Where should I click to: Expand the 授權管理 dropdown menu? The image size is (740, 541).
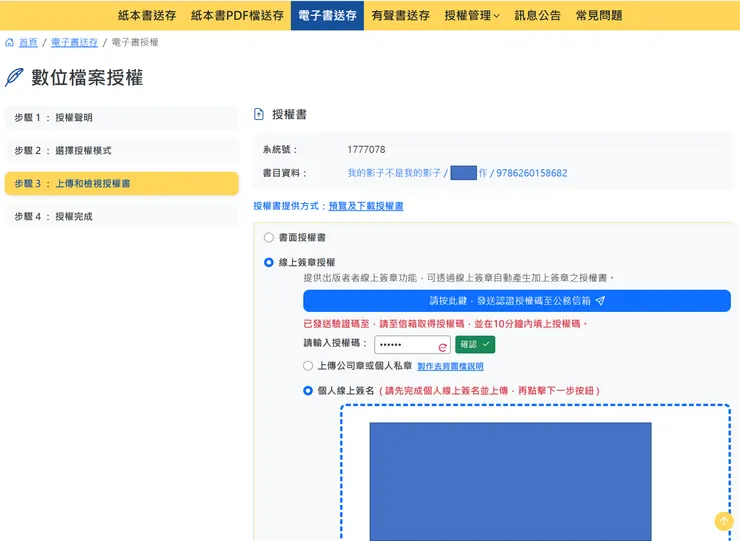[x=472, y=16]
